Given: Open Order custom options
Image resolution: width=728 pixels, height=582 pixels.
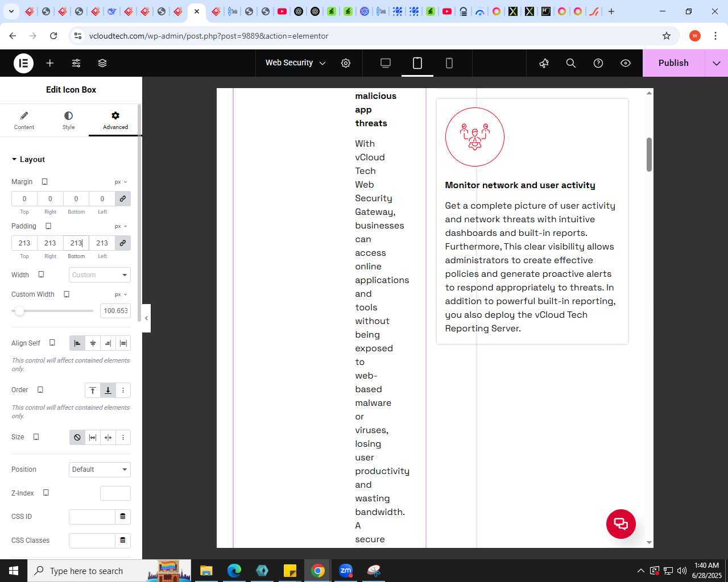Looking at the screenshot, I should pyautogui.click(x=123, y=390).
